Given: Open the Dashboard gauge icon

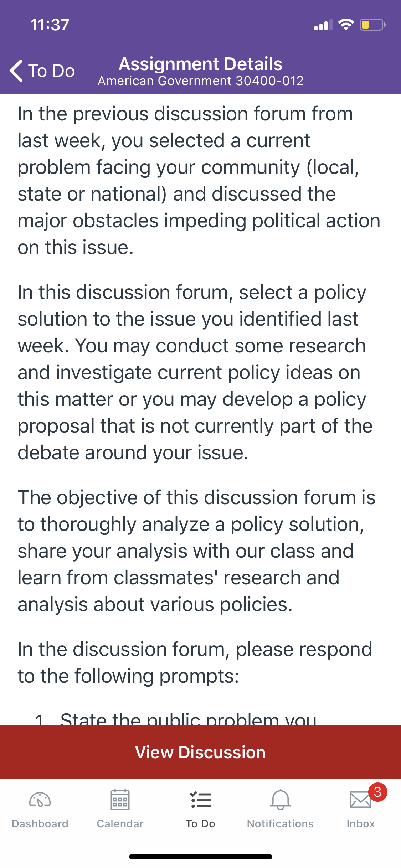Looking at the screenshot, I should [40, 800].
